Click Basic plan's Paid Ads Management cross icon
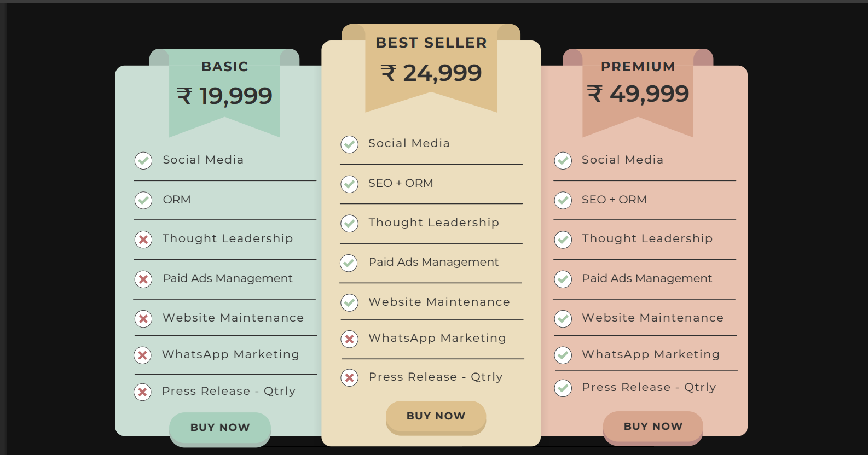Image resolution: width=868 pixels, height=455 pixels. click(143, 279)
